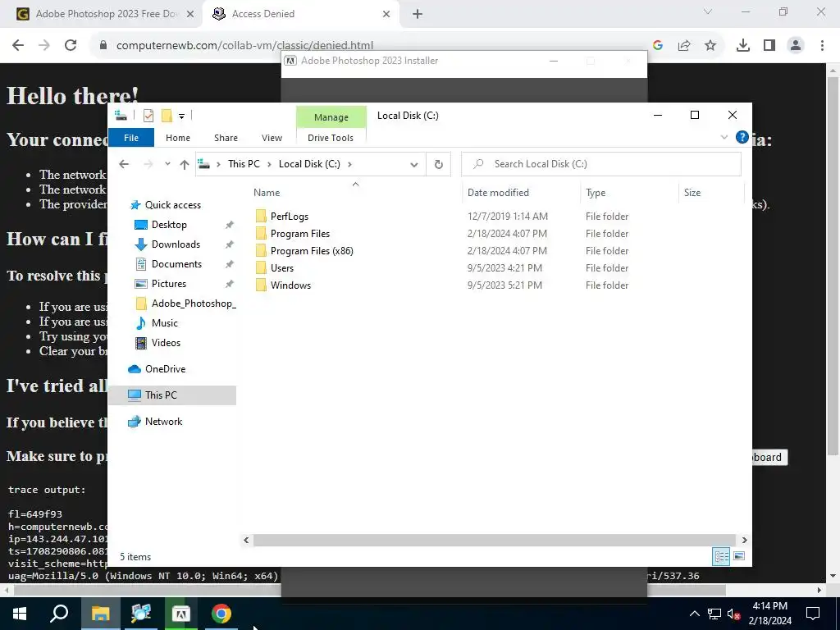The image size is (840, 630).
Task: Select the Windows folder
Action: [x=290, y=285]
